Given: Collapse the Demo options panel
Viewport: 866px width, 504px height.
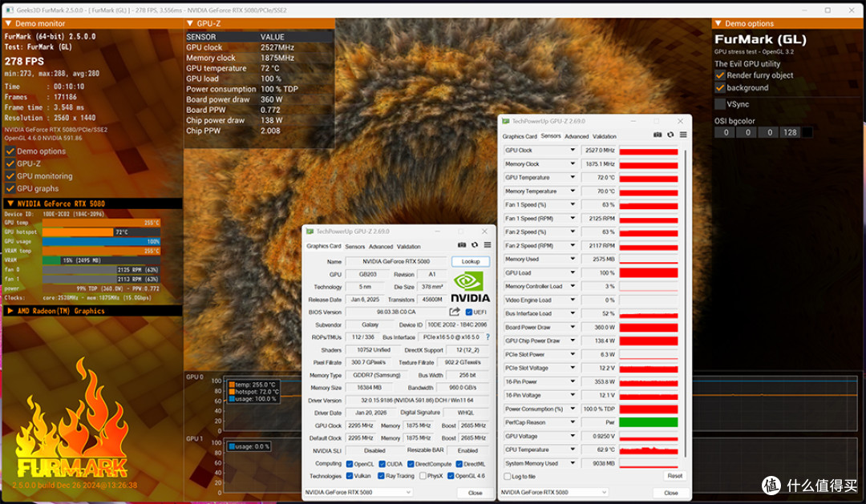Looking at the screenshot, I should (x=718, y=23).
